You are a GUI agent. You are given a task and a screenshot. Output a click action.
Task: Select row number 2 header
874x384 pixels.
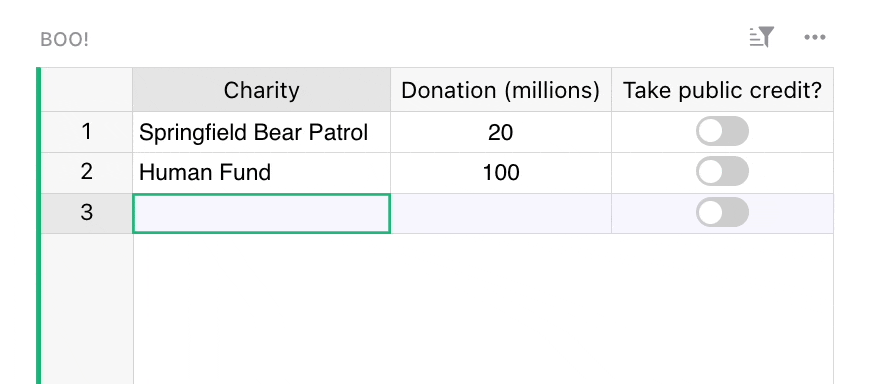(x=86, y=172)
